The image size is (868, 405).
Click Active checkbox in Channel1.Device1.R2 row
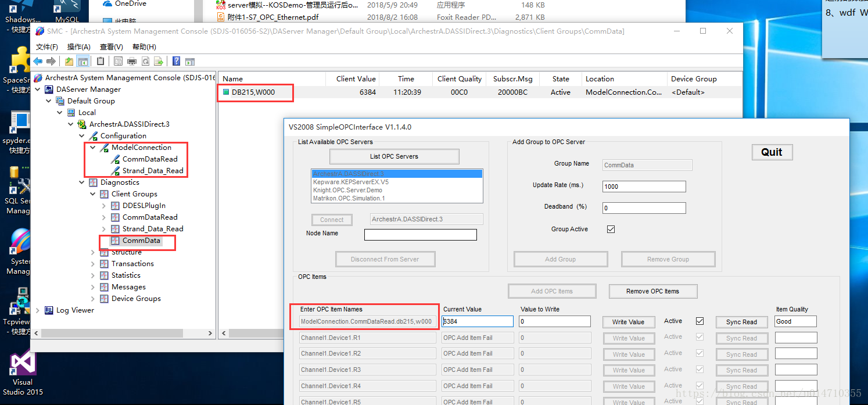700,353
